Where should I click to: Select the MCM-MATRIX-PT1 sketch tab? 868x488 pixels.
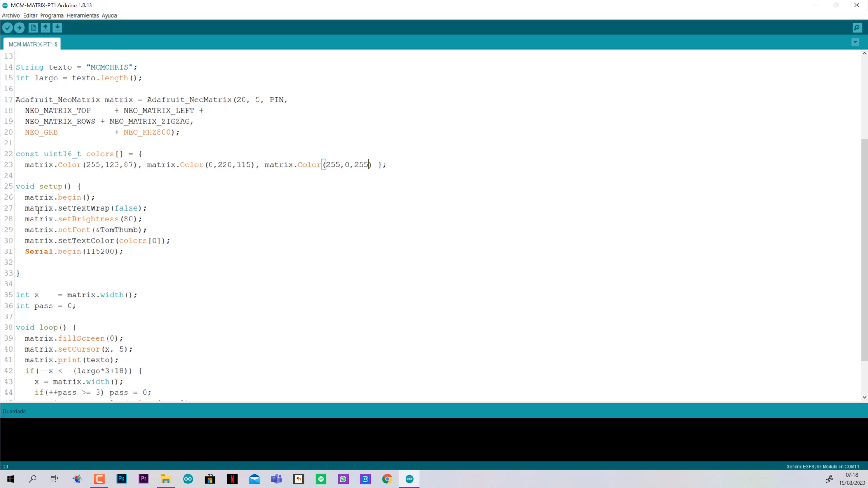pyautogui.click(x=33, y=44)
